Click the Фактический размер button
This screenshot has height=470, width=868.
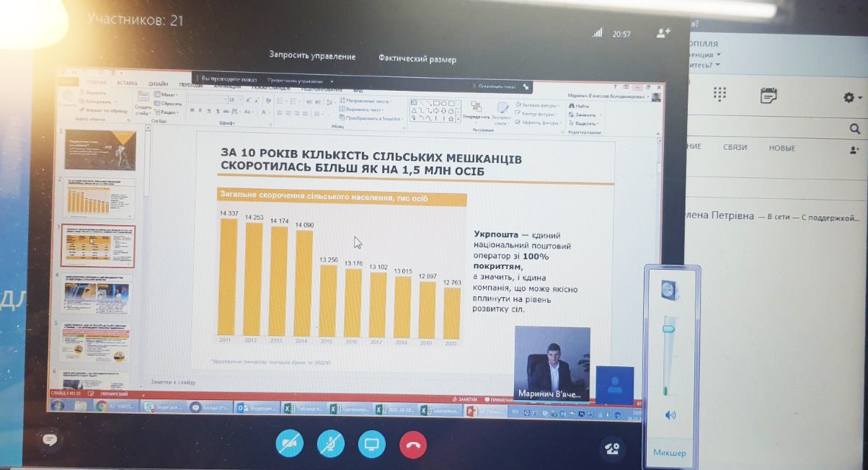point(417,59)
